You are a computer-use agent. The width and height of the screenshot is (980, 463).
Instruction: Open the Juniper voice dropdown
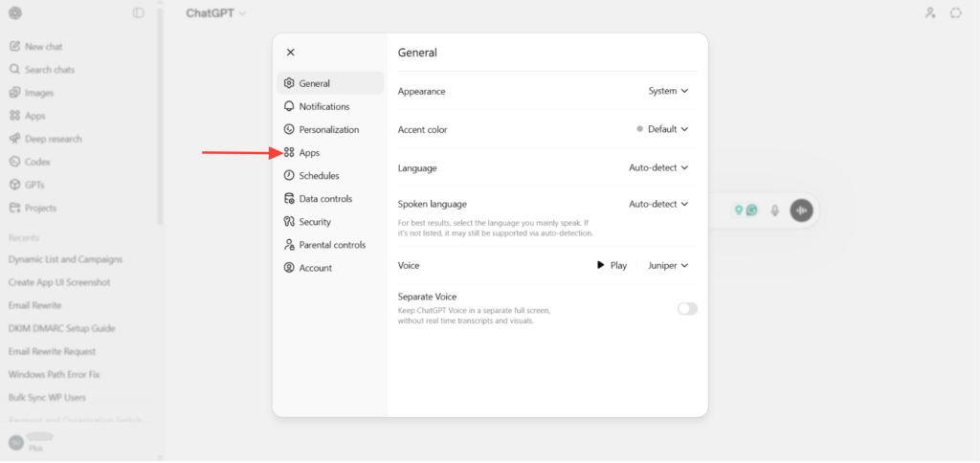click(x=668, y=266)
